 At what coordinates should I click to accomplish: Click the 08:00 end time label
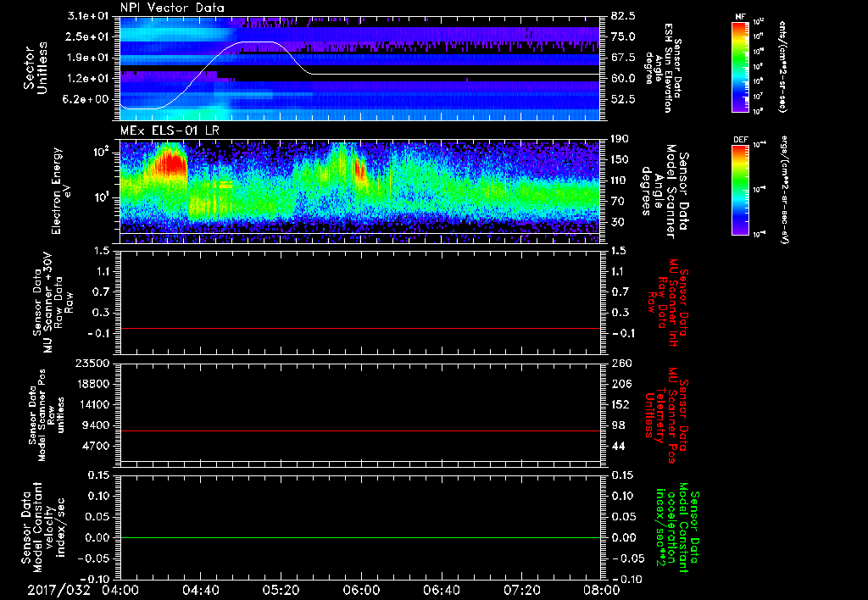pyautogui.click(x=601, y=589)
